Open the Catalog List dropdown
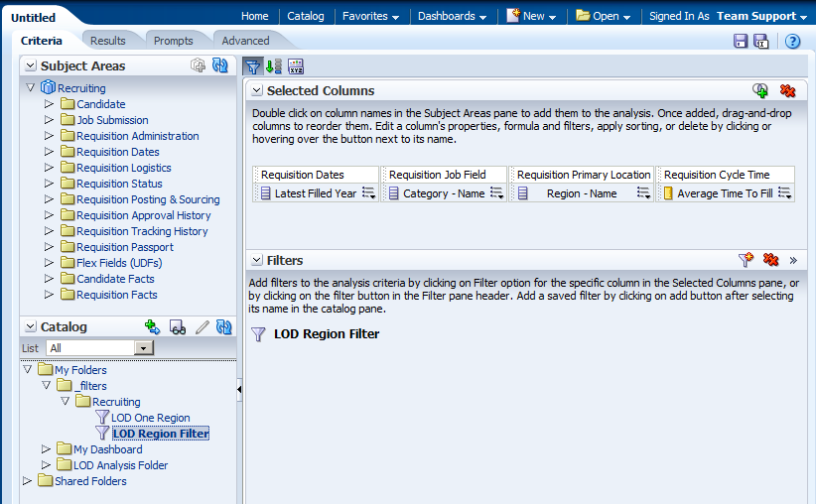This screenshot has width=816, height=504. point(143,348)
